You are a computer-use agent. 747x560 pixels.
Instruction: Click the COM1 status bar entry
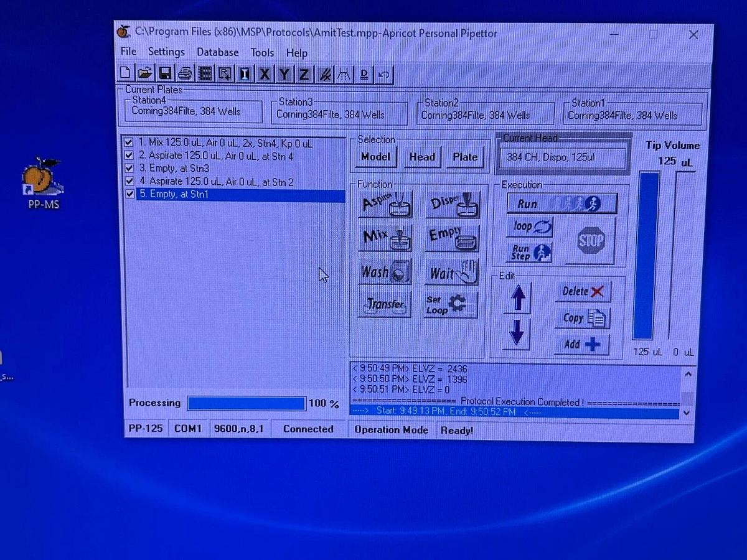point(188,429)
